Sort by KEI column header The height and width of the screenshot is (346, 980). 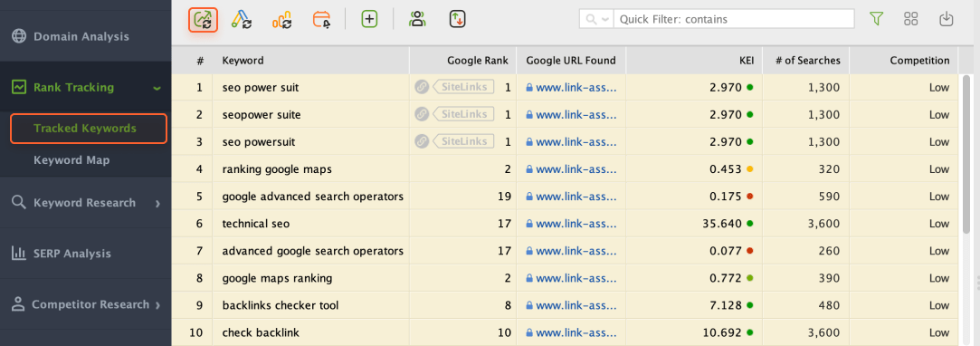point(694,61)
